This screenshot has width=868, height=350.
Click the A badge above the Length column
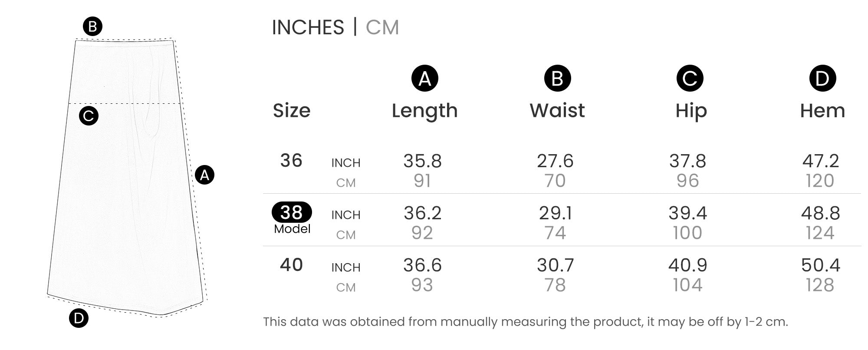424,79
